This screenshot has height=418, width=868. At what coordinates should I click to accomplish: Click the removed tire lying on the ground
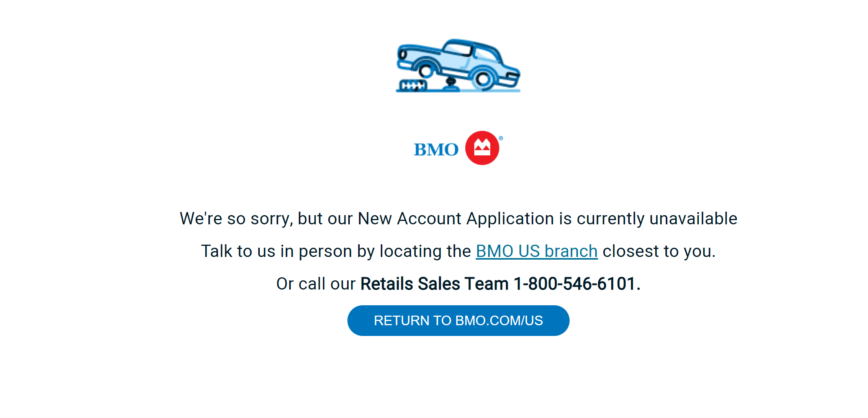[x=413, y=85]
